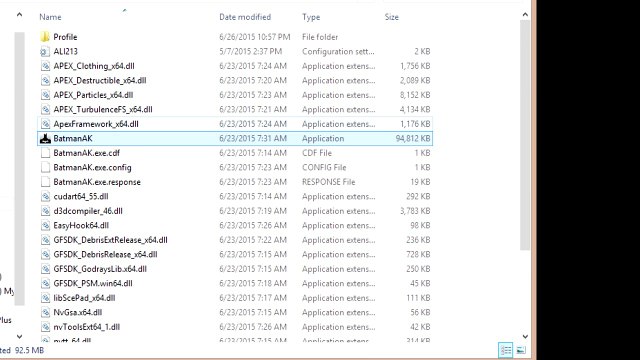
Task: Click the 'CONFIG File' type cell
Action: pos(324,167)
